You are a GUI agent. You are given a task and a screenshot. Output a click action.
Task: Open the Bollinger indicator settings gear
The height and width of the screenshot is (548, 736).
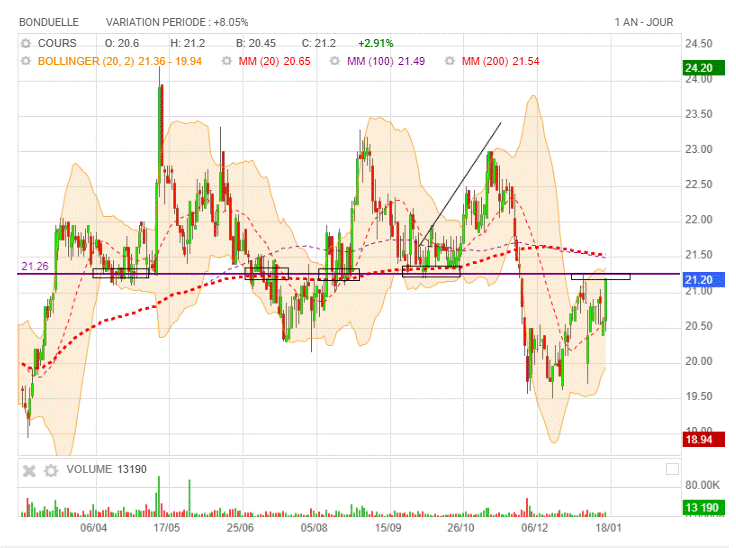click(x=26, y=61)
